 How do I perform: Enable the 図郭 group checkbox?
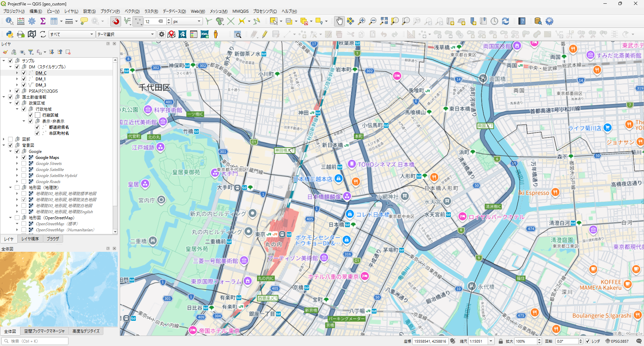[x=10, y=139]
